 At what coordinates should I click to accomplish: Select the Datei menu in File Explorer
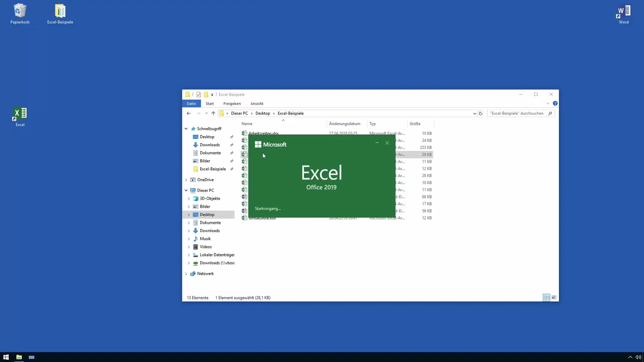[x=192, y=103]
